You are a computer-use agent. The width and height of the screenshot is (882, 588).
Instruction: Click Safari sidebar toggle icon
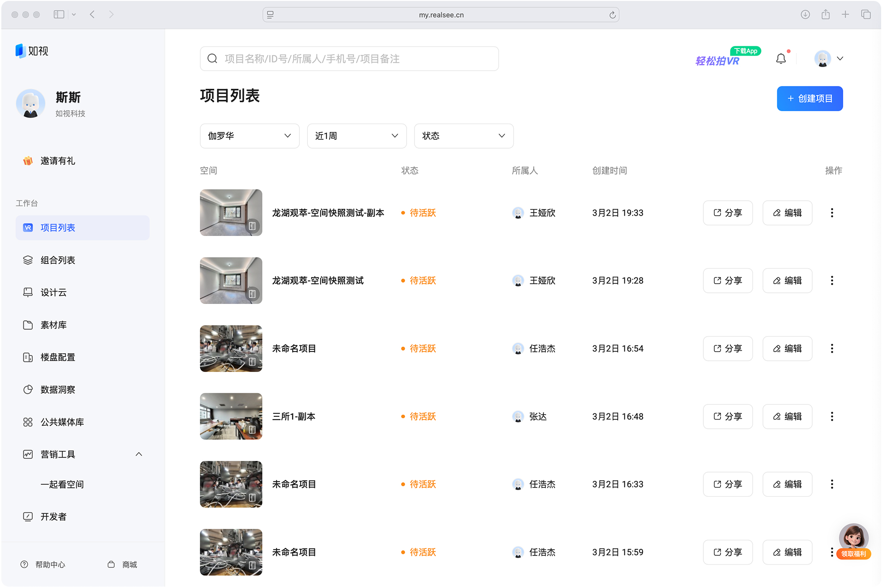(x=59, y=15)
